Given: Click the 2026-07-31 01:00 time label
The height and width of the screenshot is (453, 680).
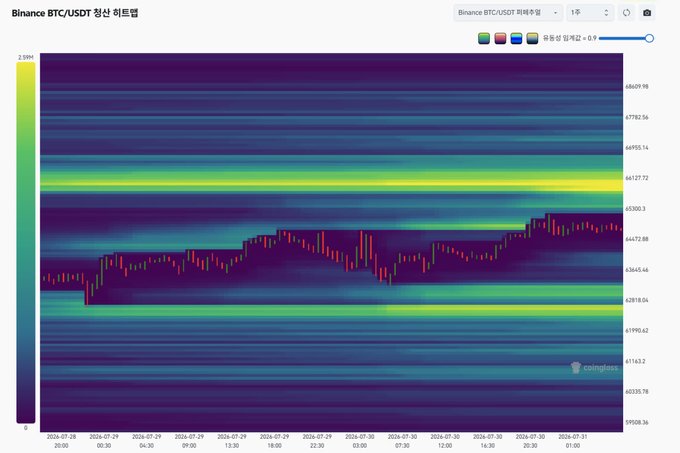Looking at the screenshot, I should 573,441.
